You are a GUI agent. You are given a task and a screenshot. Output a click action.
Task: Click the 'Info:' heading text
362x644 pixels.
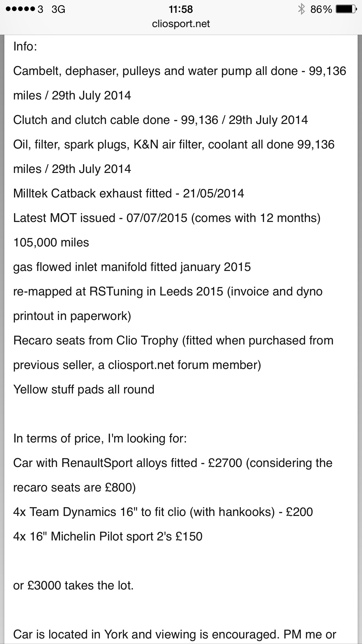tap(25, 47)
